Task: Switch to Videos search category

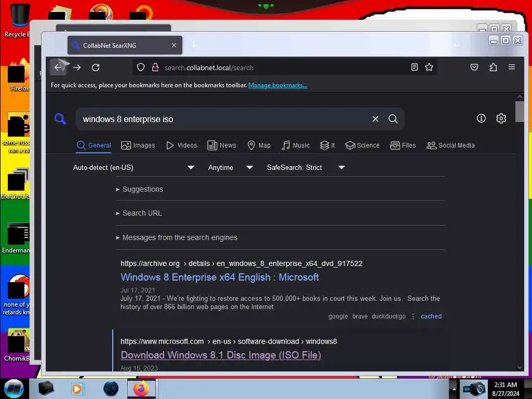Action: point(181,145)
